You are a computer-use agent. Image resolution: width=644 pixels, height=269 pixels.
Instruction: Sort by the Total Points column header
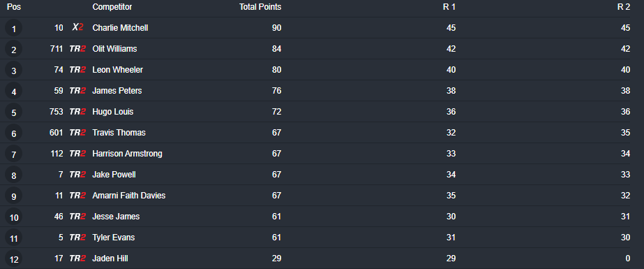pyautogui.click(x=260, y=7)
